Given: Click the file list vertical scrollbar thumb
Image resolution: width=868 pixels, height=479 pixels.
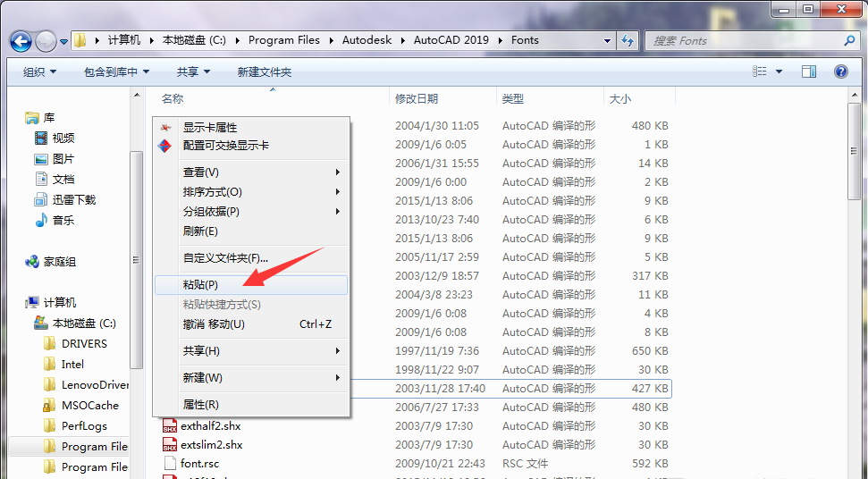Looking at the screenshot, I should tap(855, 152).
